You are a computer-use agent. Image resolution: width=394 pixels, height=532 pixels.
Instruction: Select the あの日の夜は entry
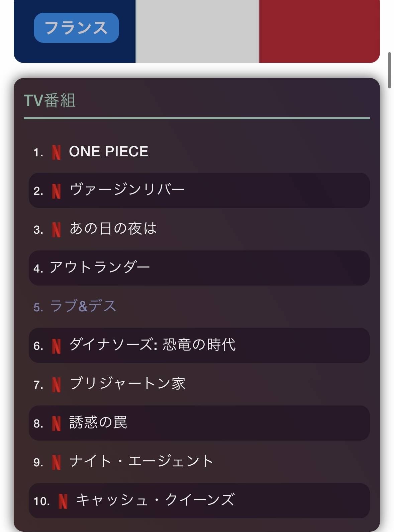coord(113,229)
